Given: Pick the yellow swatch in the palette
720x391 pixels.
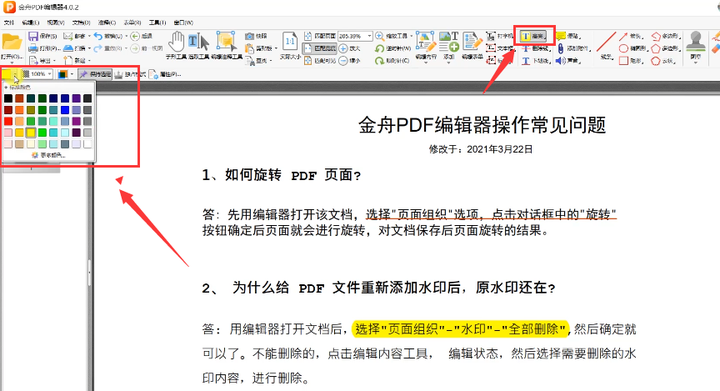Looking at the screenshot, I should (x=31, y=133).
